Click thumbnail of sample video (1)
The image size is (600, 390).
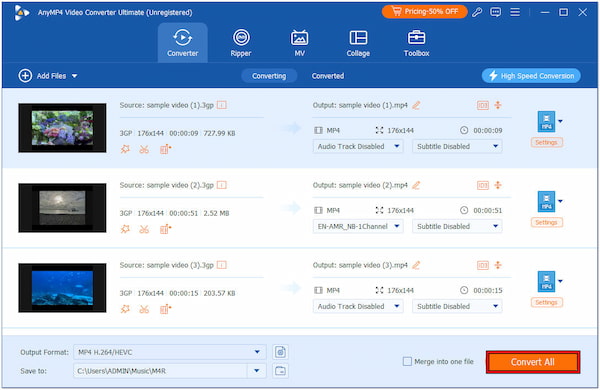(62, 128)
